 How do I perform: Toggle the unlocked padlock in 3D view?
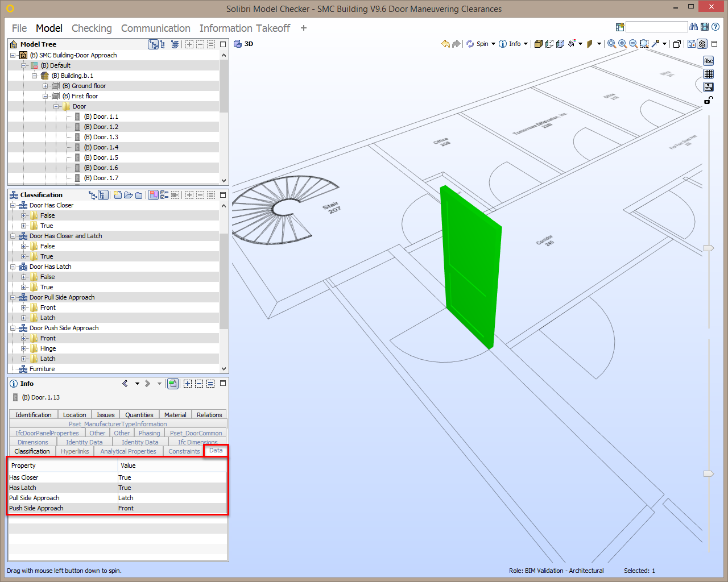708,101
